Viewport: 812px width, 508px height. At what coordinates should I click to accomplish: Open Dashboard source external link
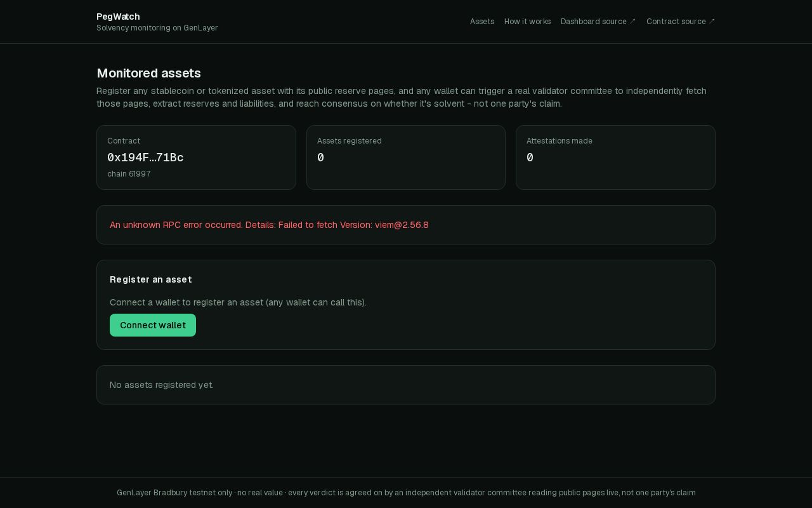pyautogui.click(x=598, y=22)
